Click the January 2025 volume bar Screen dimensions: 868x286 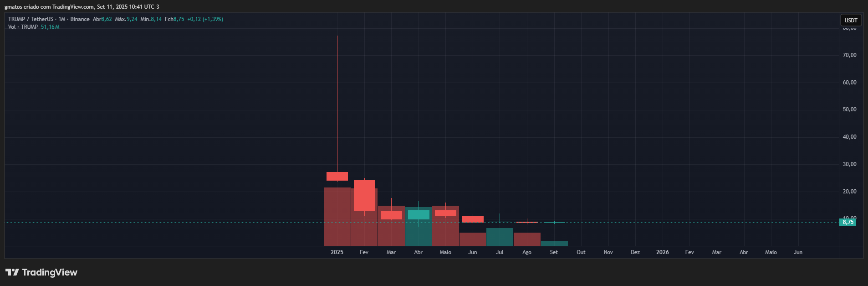[337, 217]
